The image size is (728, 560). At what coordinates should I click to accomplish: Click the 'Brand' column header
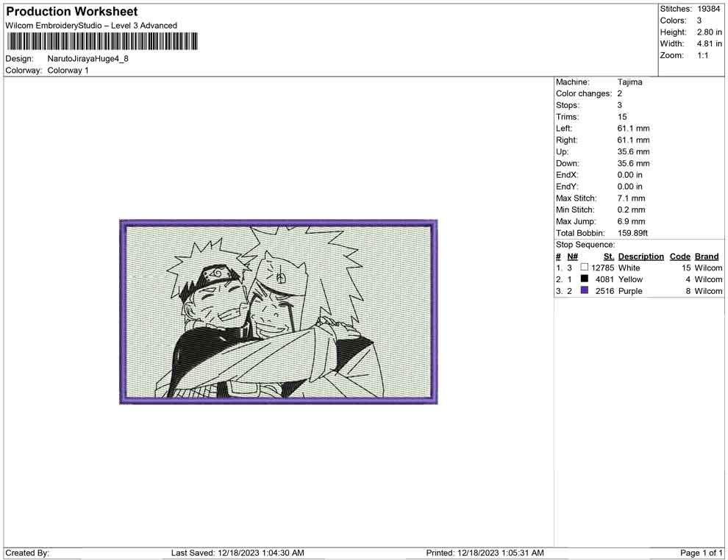point(707,256)
